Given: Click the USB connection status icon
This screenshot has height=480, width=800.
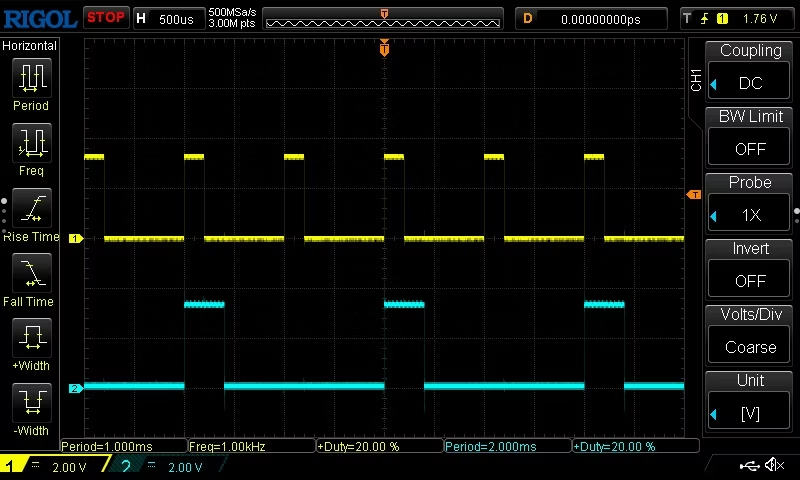Looking at the screenshot, I should point(749,465).
